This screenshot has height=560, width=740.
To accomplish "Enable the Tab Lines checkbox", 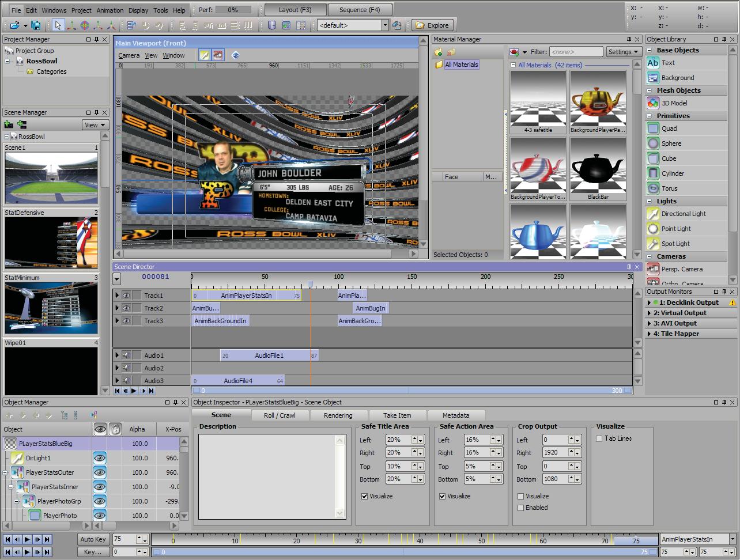I will pyautogui.click(x=599, y=438).
